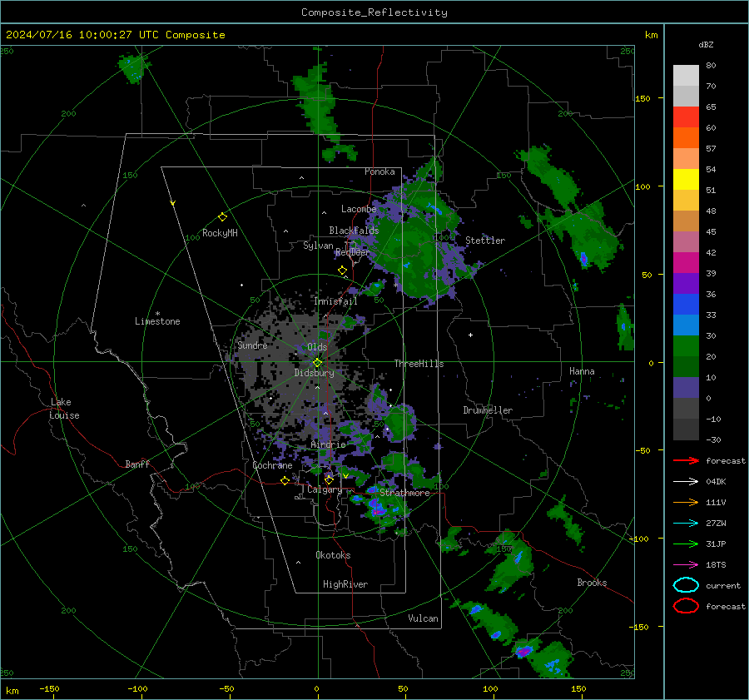Click the Stettler city label
Image resolution: width=749 pixels, height=700 pixels.
[x=485, y=241]
